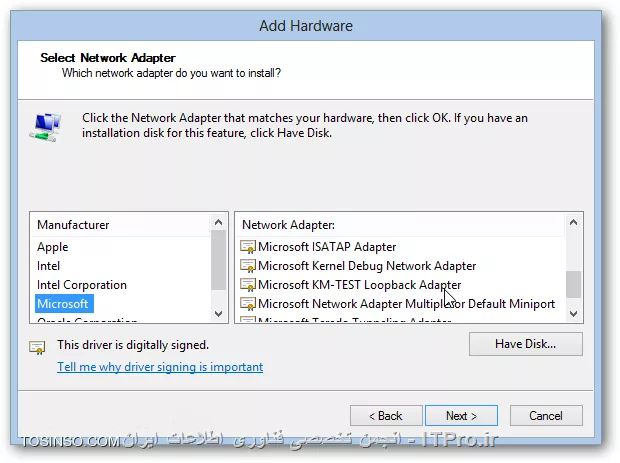Open 'Tell me why driver signing is important'

click(x=160, y=367)
